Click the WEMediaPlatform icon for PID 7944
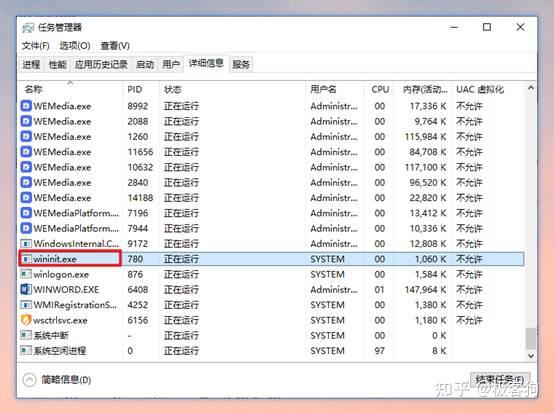Image resolution: width=554 pixels, height=413 pixels. pyautogui.click(x=26, y=228)
